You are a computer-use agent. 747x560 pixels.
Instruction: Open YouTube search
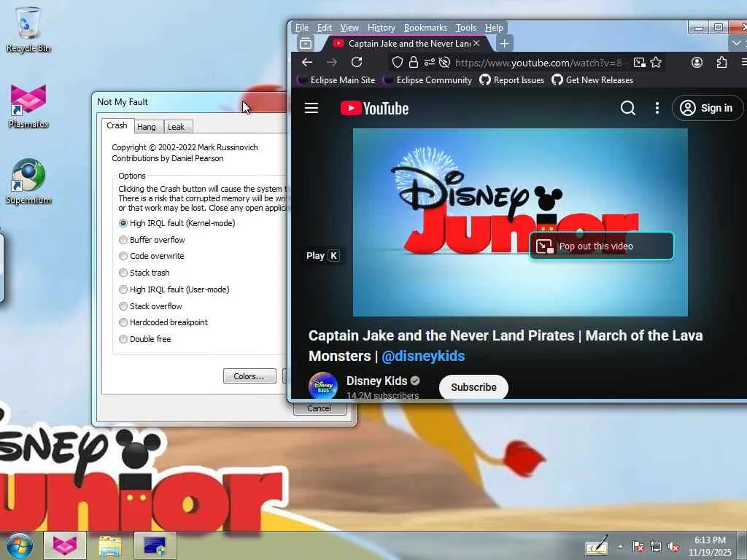[x=628, y=108]
